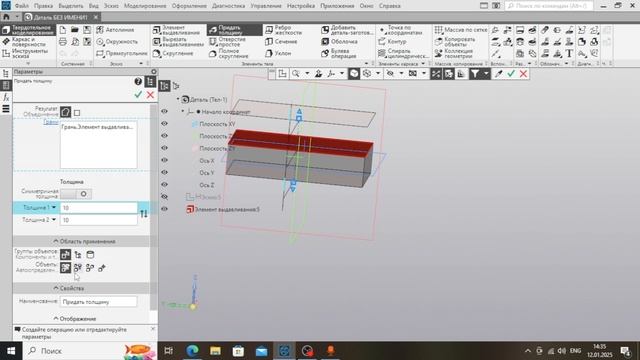The width and height of the screenshot is (640, 360).
Task: Select Спираль цилиндрическая tool
Action: (x=403, y=53)
